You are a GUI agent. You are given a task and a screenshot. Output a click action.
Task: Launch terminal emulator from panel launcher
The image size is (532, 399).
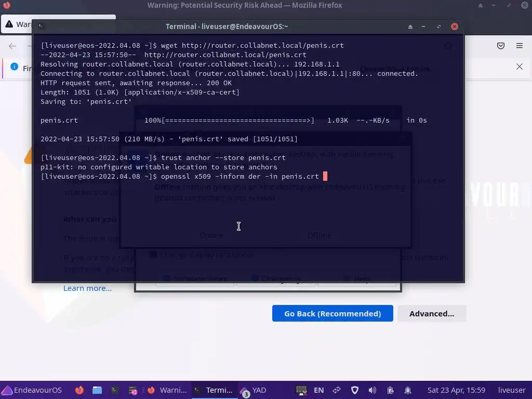pyautogui.click(x=114, y=390)
